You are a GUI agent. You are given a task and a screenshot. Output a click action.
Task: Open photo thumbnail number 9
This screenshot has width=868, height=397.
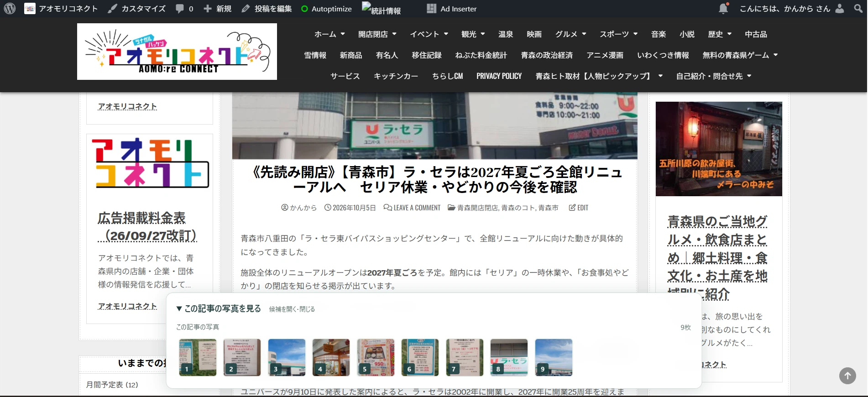pyautogui.click(x=554, y=357)
